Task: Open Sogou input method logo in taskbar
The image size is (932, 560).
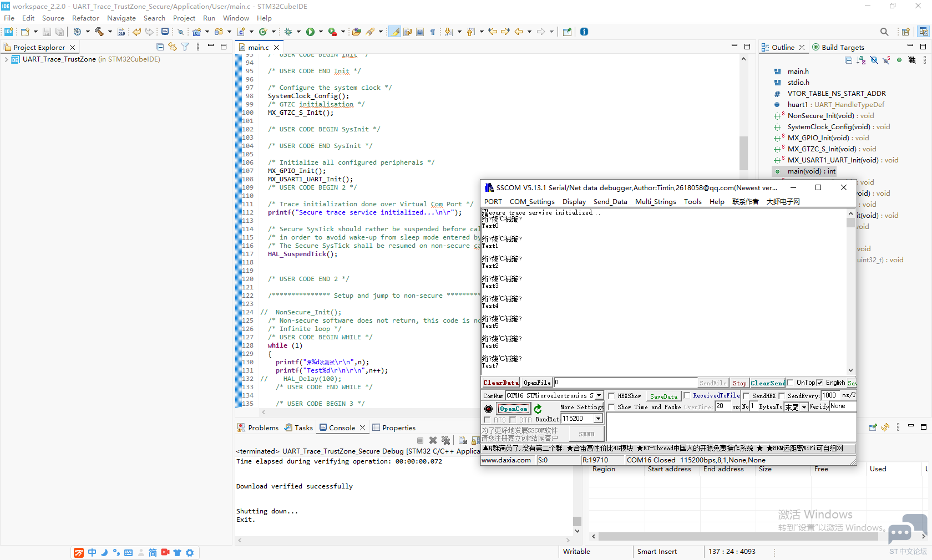Action: click(x=79, y=553)
